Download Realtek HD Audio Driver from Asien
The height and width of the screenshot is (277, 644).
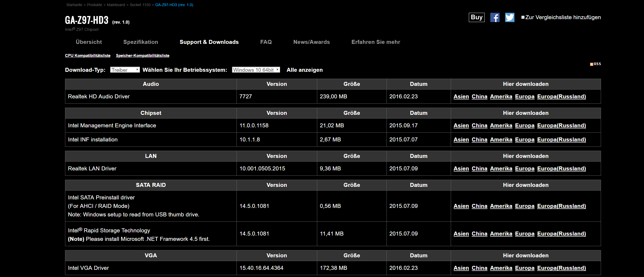click(461, 96)
